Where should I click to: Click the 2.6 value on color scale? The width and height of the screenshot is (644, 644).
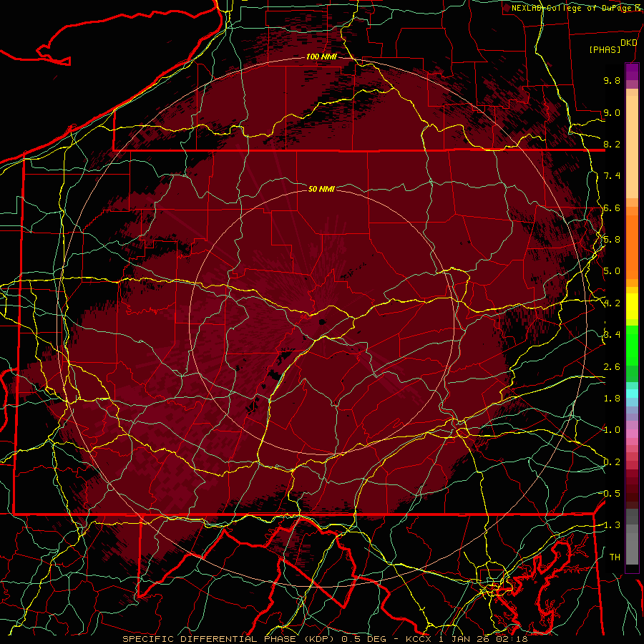pos(612,367)
